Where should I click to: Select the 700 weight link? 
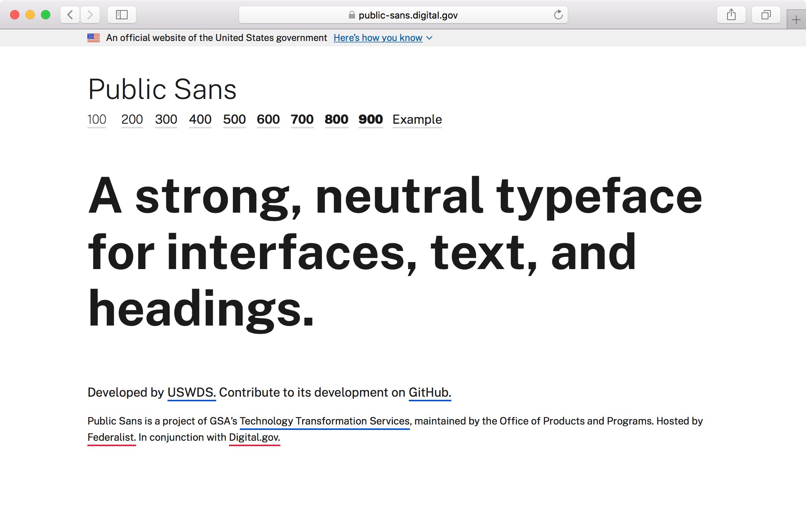point(302,119)
